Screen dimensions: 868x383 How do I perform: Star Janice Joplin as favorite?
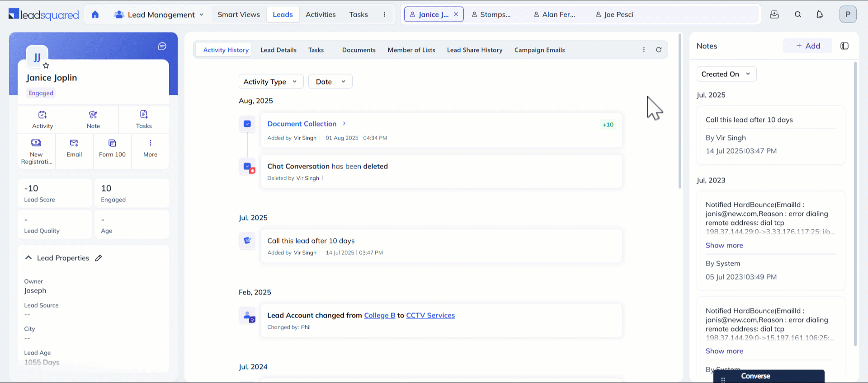click(46, 65)
